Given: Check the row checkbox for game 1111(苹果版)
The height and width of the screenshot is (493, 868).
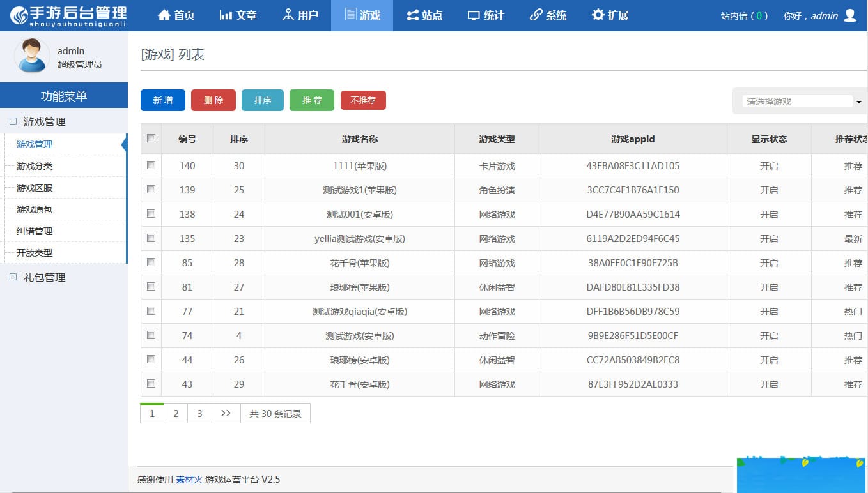Looking at the screenshot, I should coord(151,165).
